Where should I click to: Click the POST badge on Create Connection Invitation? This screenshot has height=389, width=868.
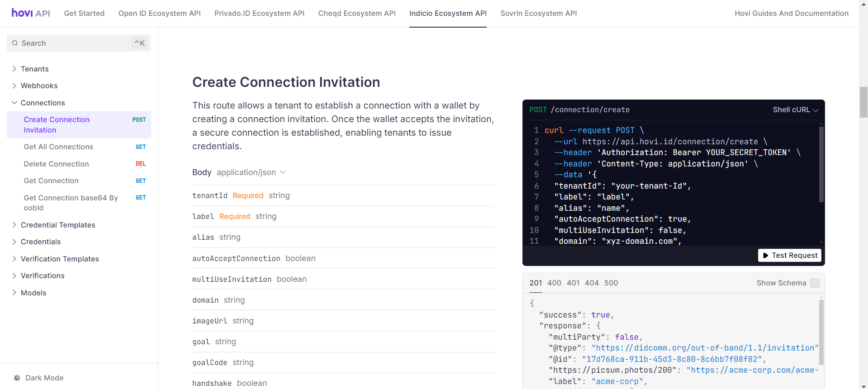[x=139, y=120]
